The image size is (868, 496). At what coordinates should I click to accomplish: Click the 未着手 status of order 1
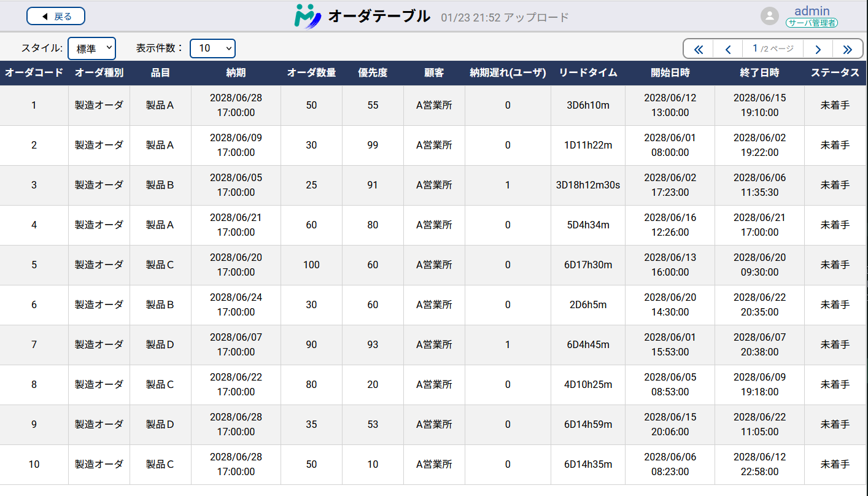(x=834, y=105)
